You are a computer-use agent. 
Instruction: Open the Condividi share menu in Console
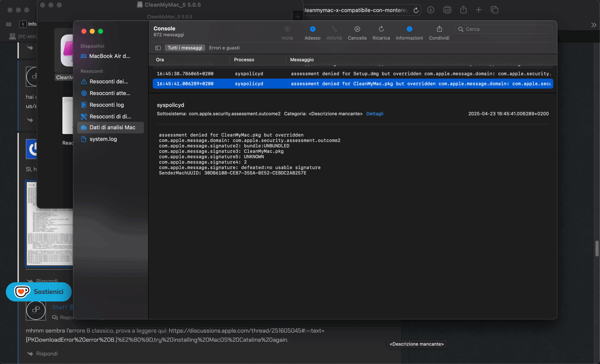pyautogui.click(x=439, y=29)
